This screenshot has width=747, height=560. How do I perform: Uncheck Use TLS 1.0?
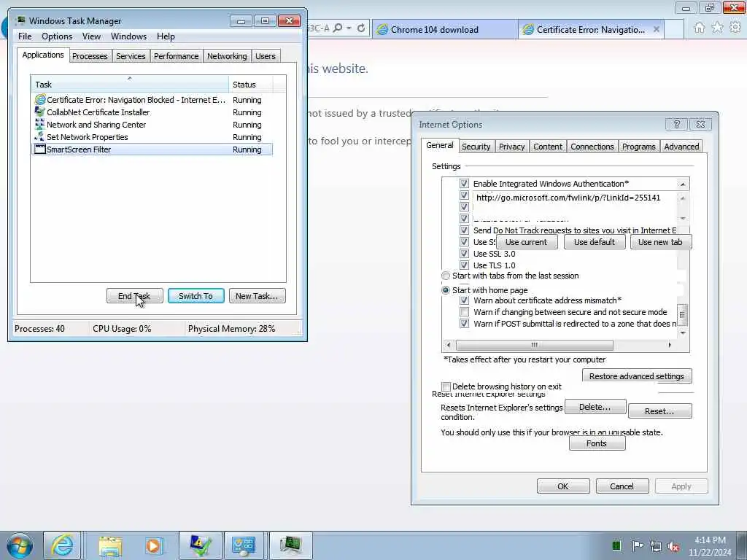464,265
